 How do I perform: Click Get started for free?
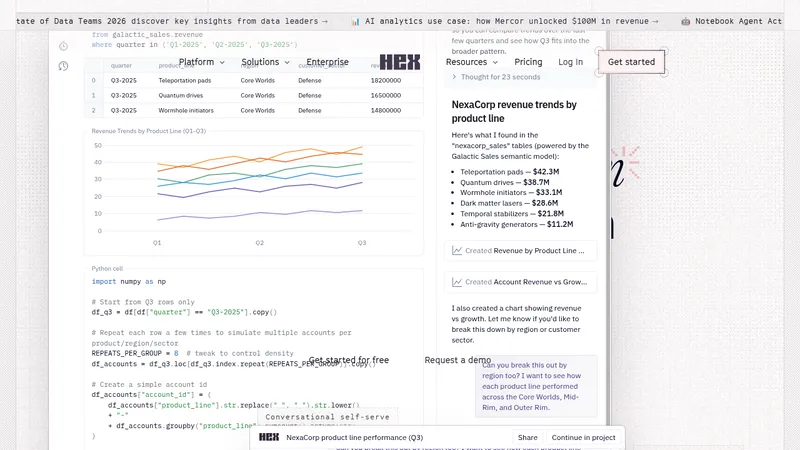(348, 360)
